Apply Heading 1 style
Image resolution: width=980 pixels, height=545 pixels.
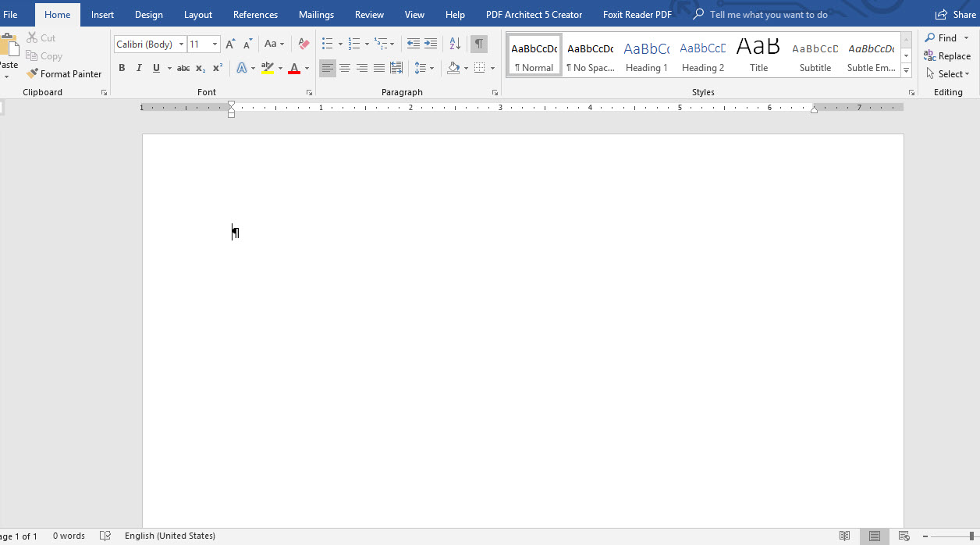coord(647,55)
